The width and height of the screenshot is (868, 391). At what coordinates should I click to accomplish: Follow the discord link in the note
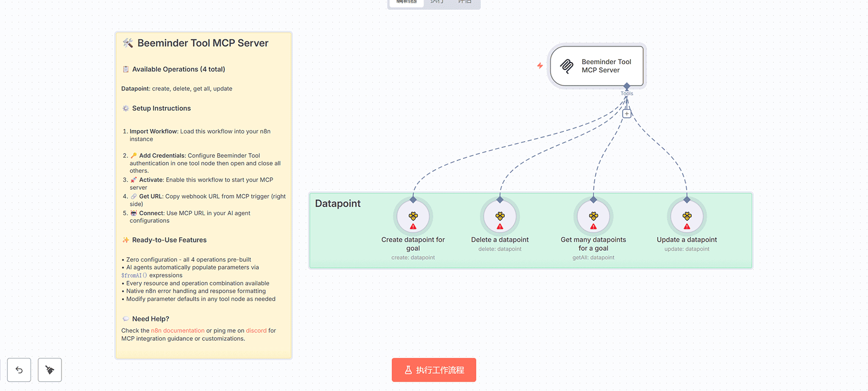coord(256,330)
